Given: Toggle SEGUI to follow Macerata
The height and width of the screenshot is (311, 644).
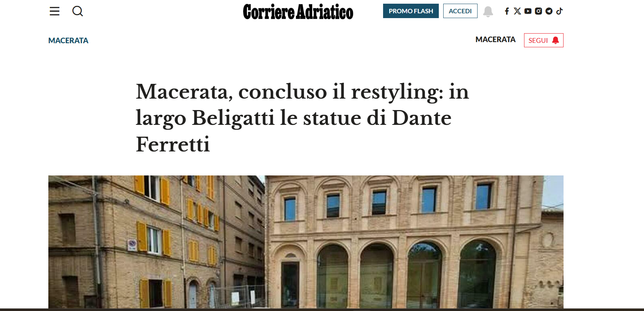Looking at the screenshot, I should 544,40.
